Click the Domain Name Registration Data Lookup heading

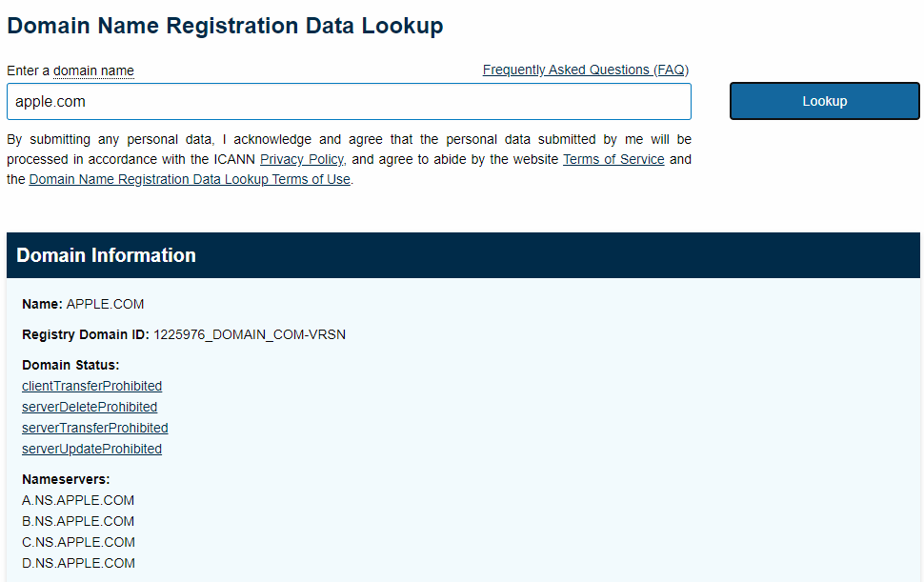point(225,26)
